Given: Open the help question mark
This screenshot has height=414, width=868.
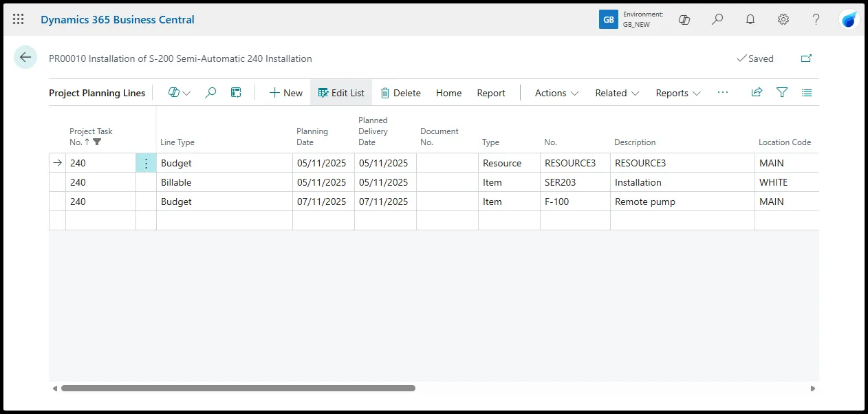Looking at the screenshot, I should pyautogui.click(x=816, y=20).
